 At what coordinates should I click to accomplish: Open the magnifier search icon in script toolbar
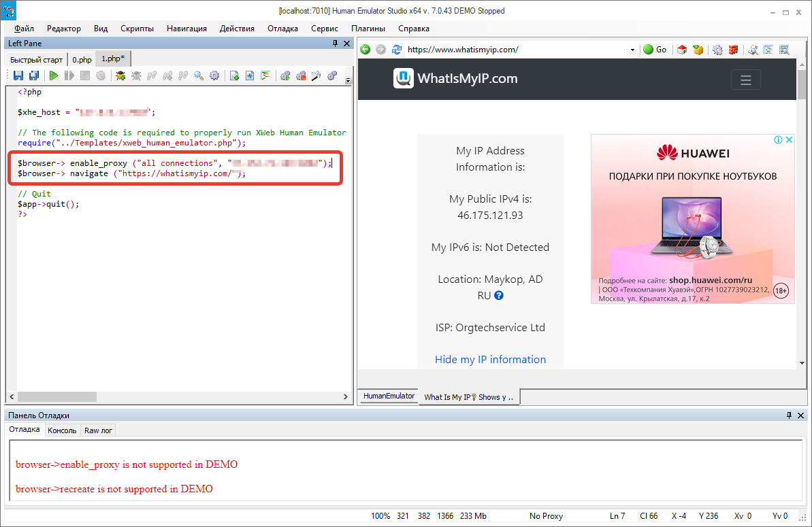pyautogui.click(x=199, y=75)
